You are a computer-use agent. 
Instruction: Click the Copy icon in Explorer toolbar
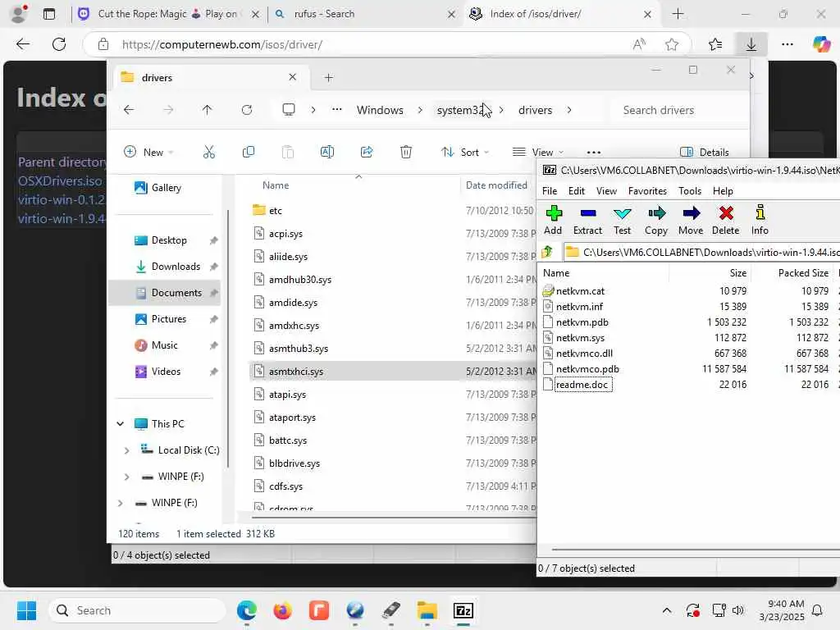(x=248, y=152)
